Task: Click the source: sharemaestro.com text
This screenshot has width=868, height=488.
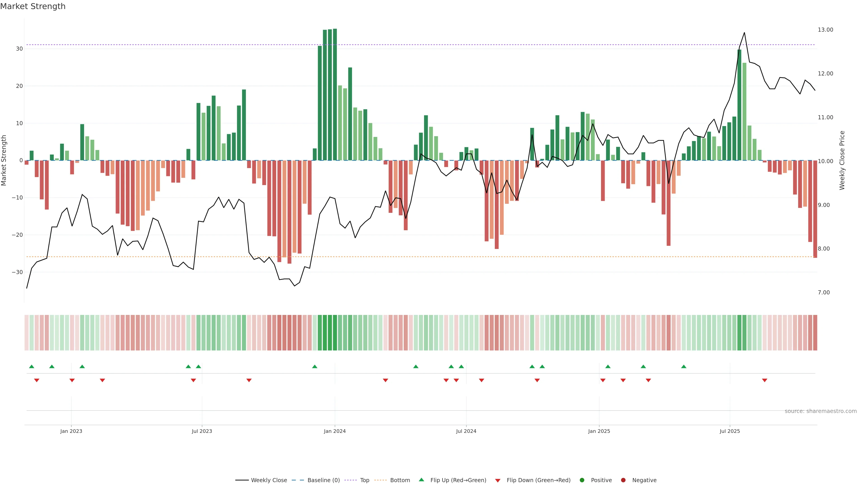Action: (821, 411)
